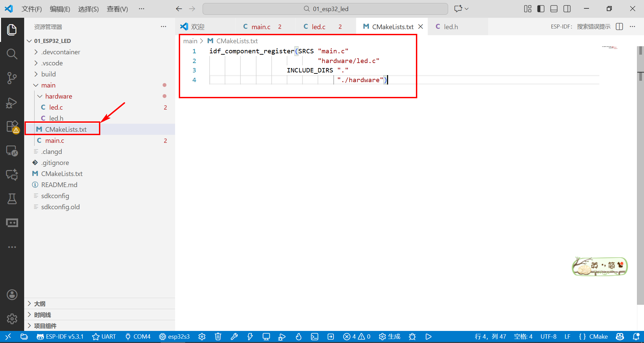
Task: Open the 编辑(E) menu
Action: [x=60, y=9]
